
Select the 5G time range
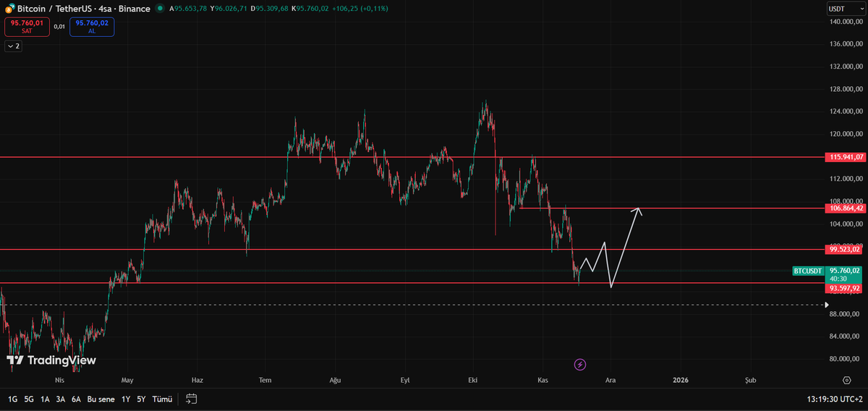point(29,399)
